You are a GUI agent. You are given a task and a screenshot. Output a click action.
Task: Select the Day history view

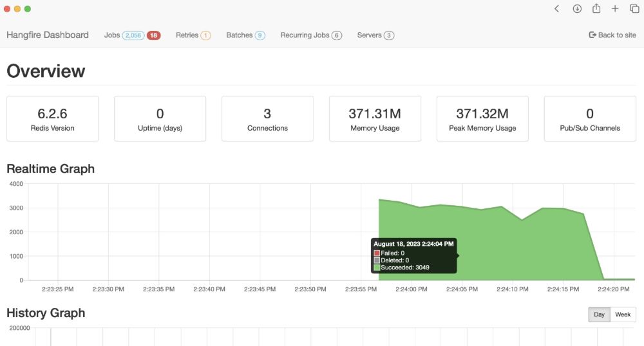pyautogui.click(x=599, y=314)
